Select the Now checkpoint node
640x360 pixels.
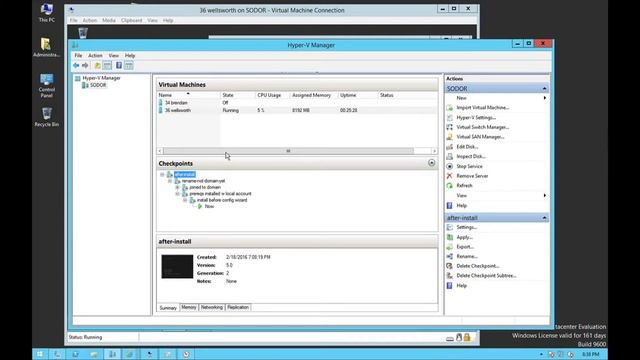pos(209,207)
